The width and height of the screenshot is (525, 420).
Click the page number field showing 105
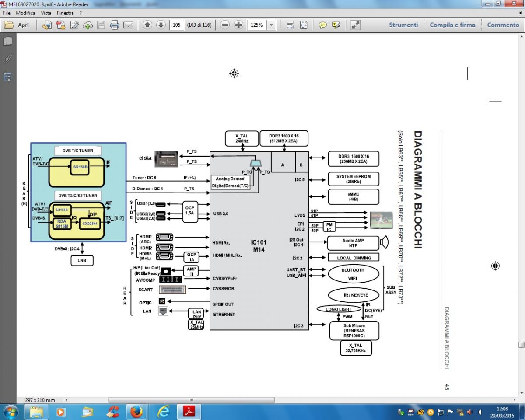coord(176,25)
